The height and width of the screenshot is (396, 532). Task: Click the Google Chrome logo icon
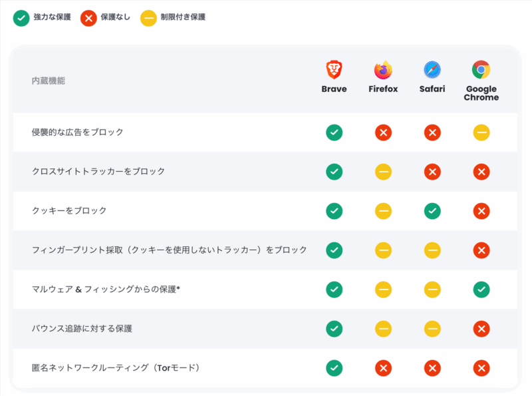(x=481, y=70)
